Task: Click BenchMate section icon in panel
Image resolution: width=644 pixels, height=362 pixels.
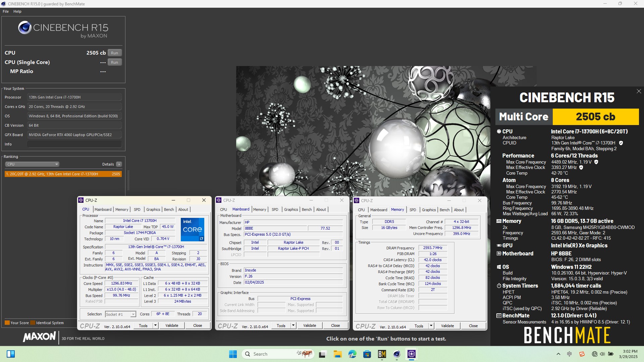Action: [x=499, y=316]
